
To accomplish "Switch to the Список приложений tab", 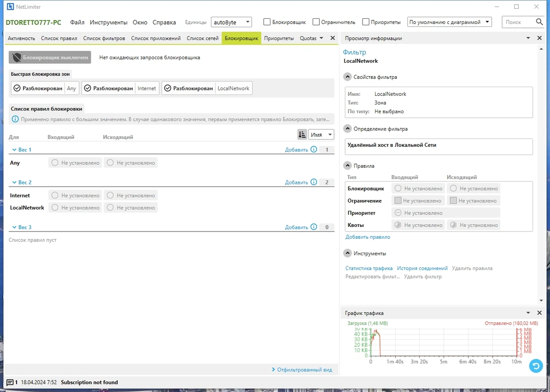I will (x=156, y=39).
